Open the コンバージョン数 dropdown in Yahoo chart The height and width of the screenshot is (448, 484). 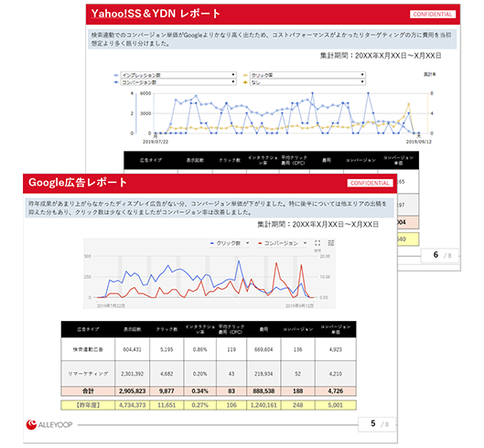click(x=178, y=82)
